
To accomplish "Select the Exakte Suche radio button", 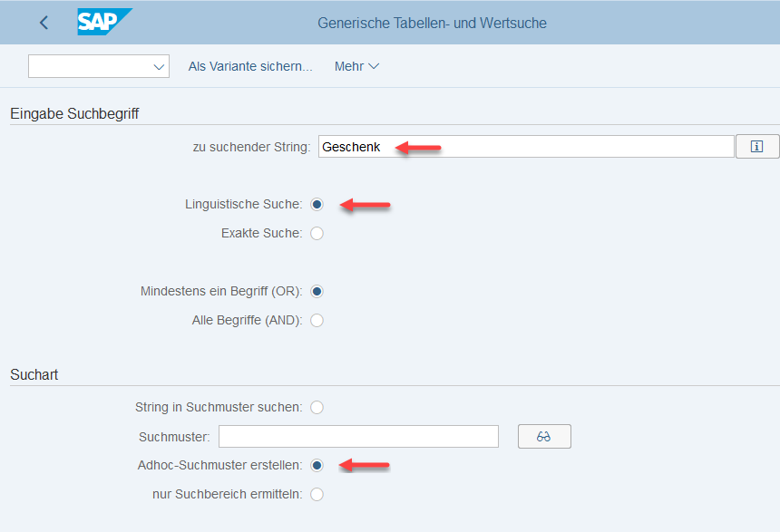I will 317,233.
